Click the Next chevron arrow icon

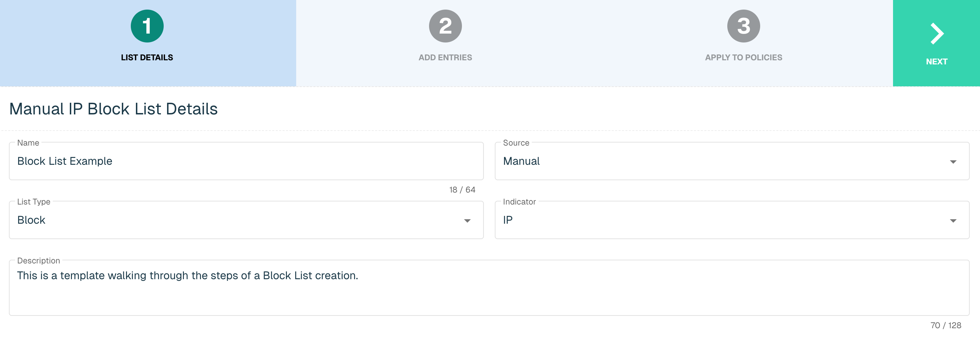pyautogui.click(x=937, y=34)
